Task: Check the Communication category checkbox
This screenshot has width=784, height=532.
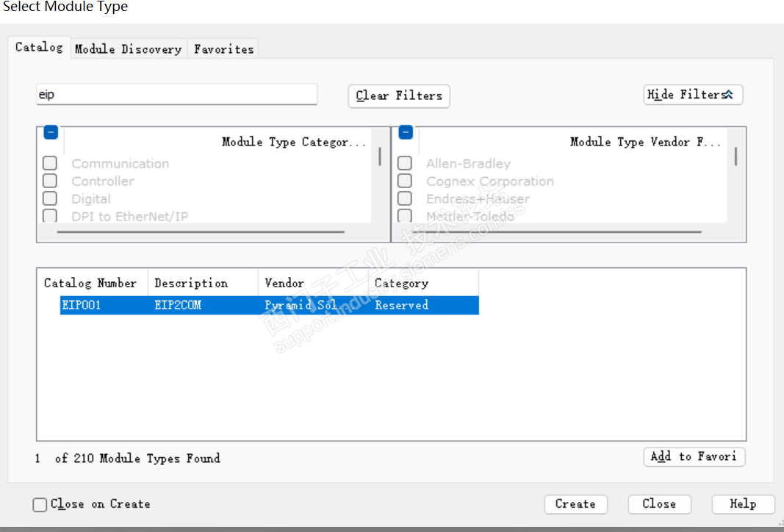Action: coord(50,163)
